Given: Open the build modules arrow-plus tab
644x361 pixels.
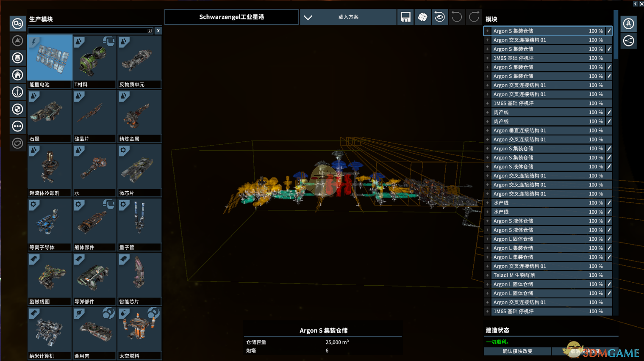Looking at the screenshot, I should click(x=17, y=41).
